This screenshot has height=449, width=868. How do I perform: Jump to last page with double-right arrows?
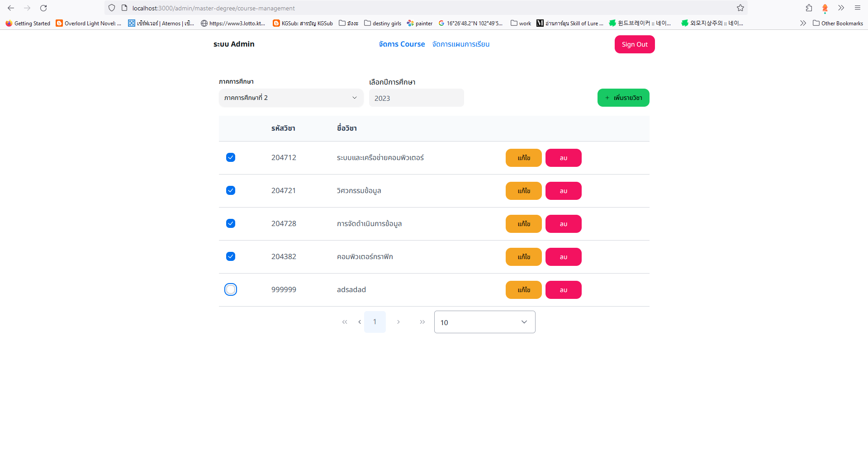click(x=422, y=321)
